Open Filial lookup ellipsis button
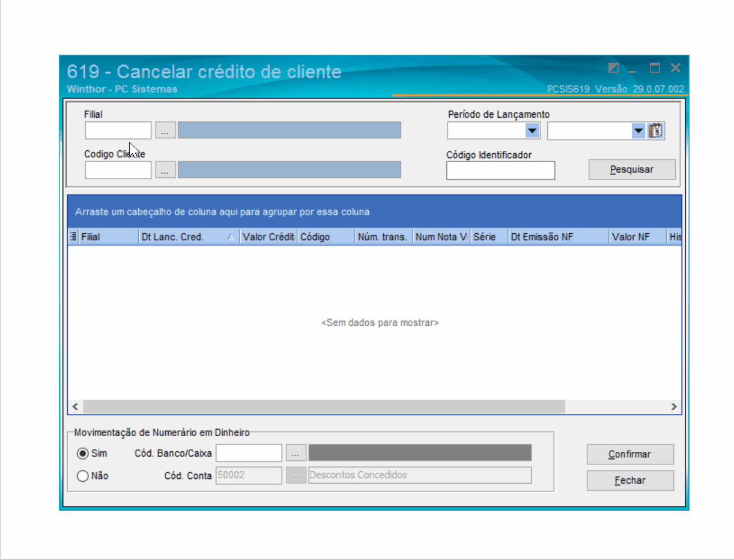The height and width of the screenshot is (560, 734). [165, 130]
